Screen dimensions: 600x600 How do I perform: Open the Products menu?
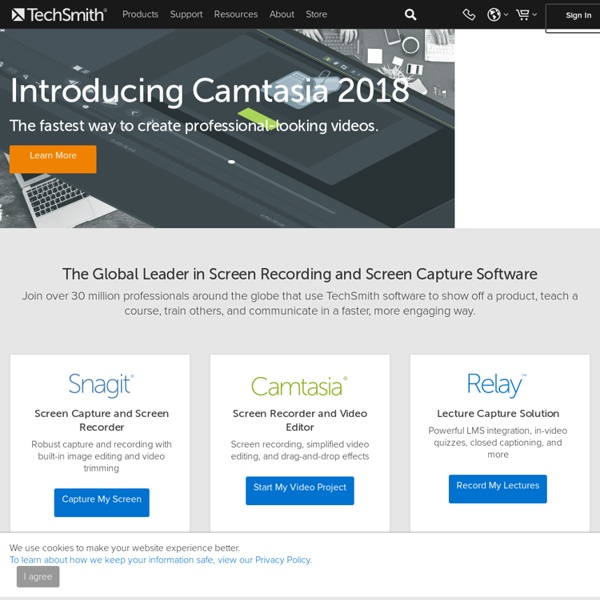point(140,14)
